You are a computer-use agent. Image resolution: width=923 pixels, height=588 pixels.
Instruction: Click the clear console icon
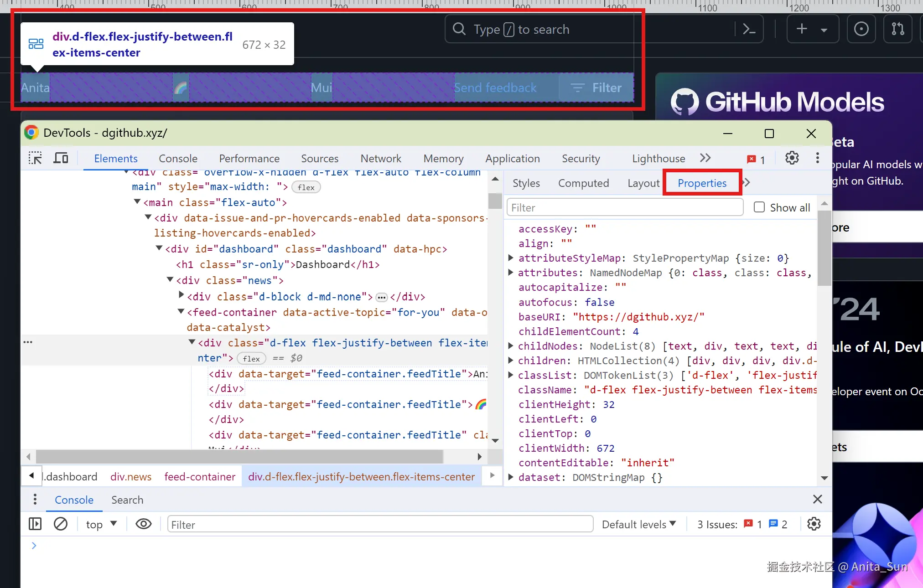[61, 524]
